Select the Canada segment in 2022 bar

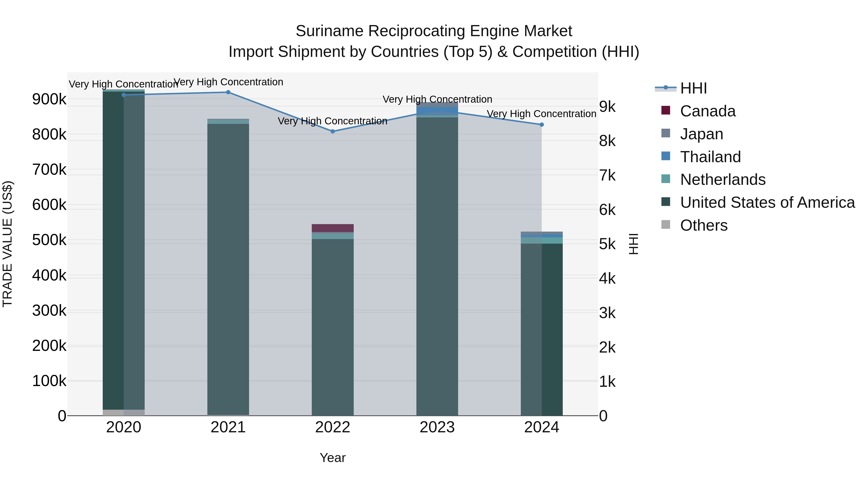click(x=332, y=228)
